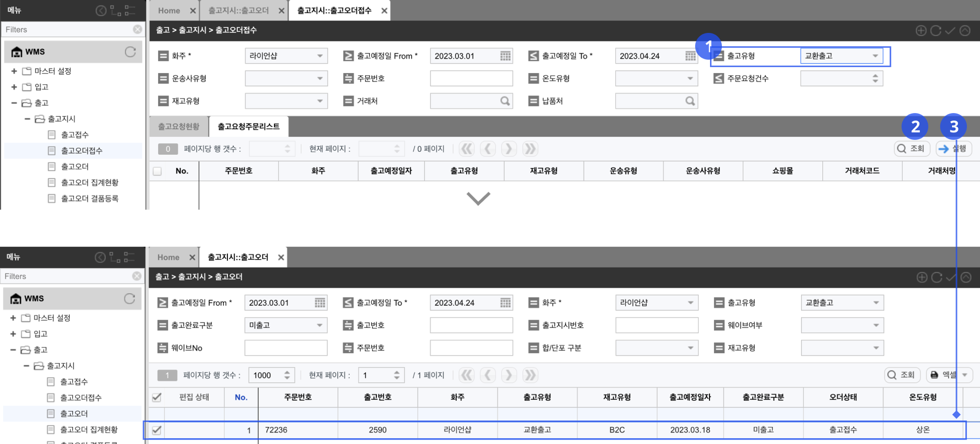Close the 출고지시::출고오더접수 tab with X
Image resolution: width=980 pixels, height=444 pixels.
(x=384, y=11)
